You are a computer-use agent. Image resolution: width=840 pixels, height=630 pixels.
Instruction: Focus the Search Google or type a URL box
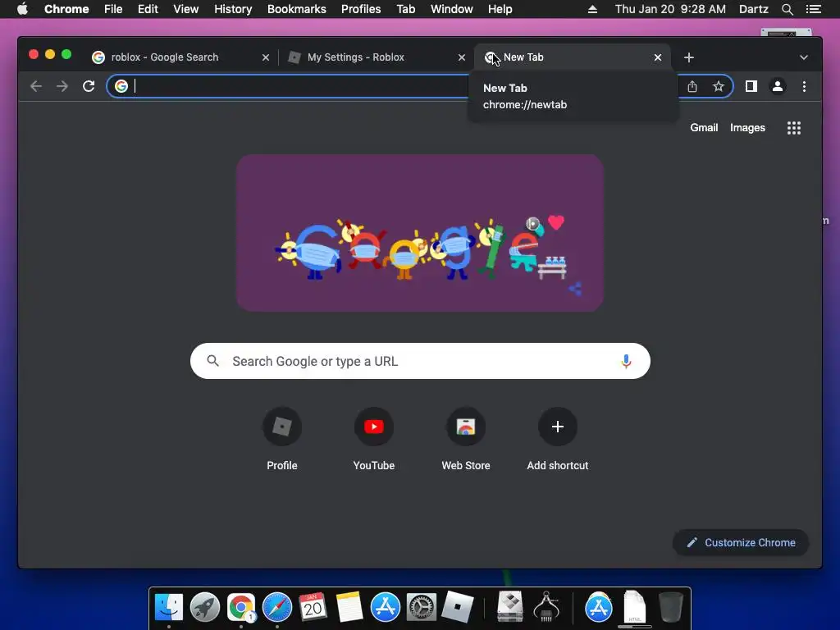[x=420, y=361]
